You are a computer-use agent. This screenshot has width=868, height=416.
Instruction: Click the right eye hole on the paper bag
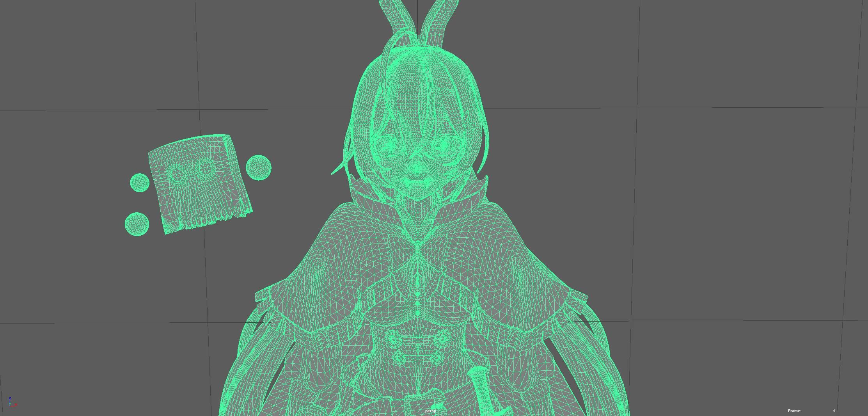(205, 168)
